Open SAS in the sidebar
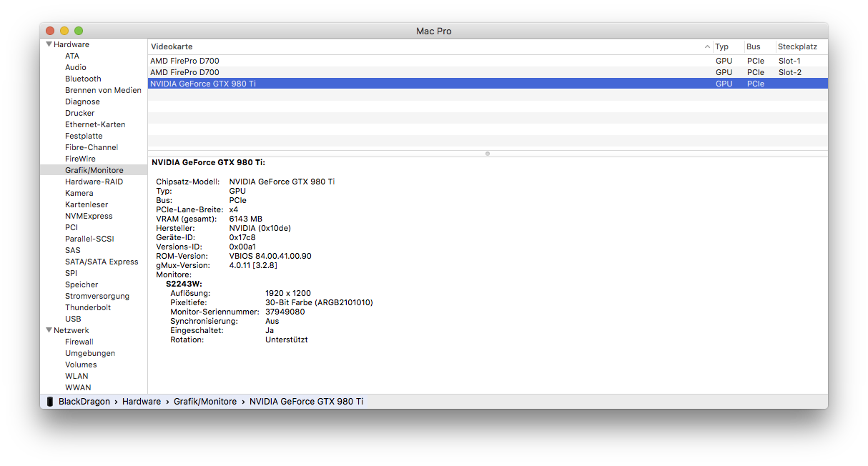868x466 pixels. click(73, 250)
